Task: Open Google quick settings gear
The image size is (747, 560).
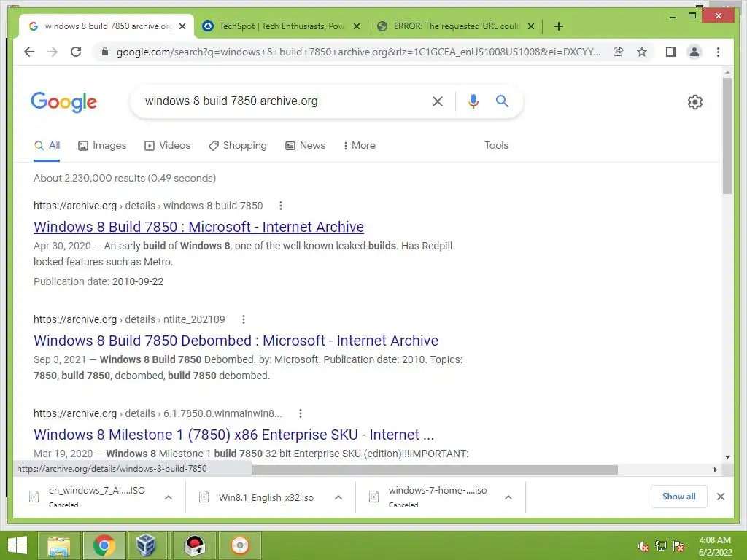Action: point(695,102)
